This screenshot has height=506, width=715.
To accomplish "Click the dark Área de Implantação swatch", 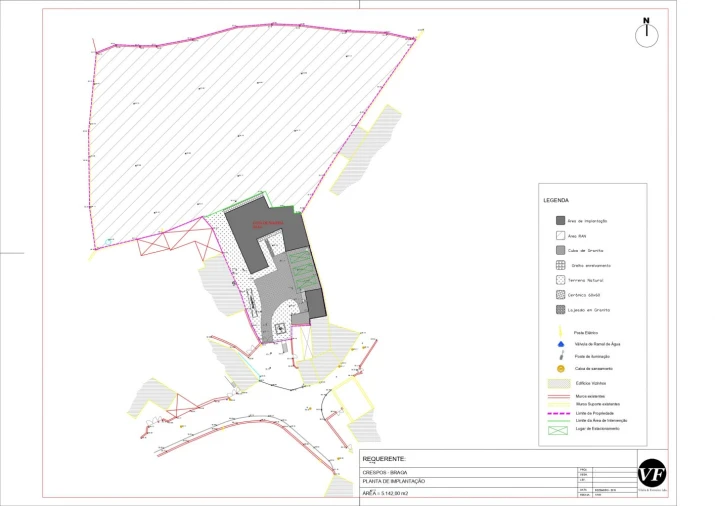I will [561, 220].
